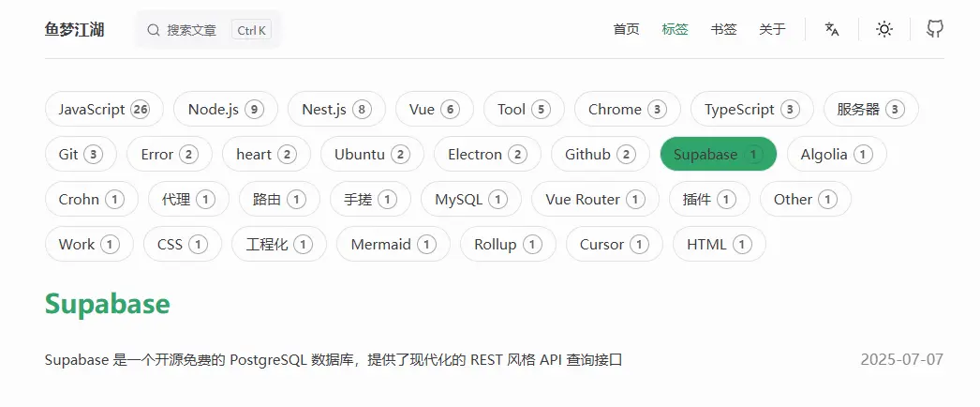Click the search magnifier icon
980x407 pixels.
click(153, 29)
